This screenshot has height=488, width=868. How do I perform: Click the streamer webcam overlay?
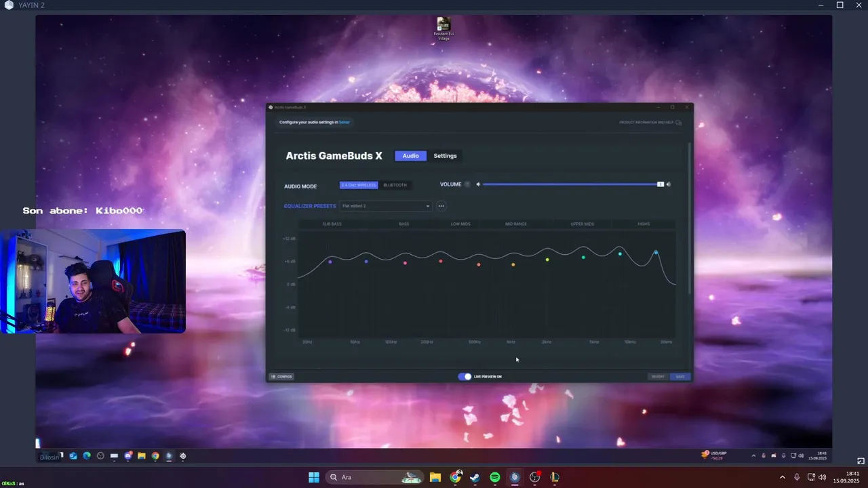(x=93, y=281)
